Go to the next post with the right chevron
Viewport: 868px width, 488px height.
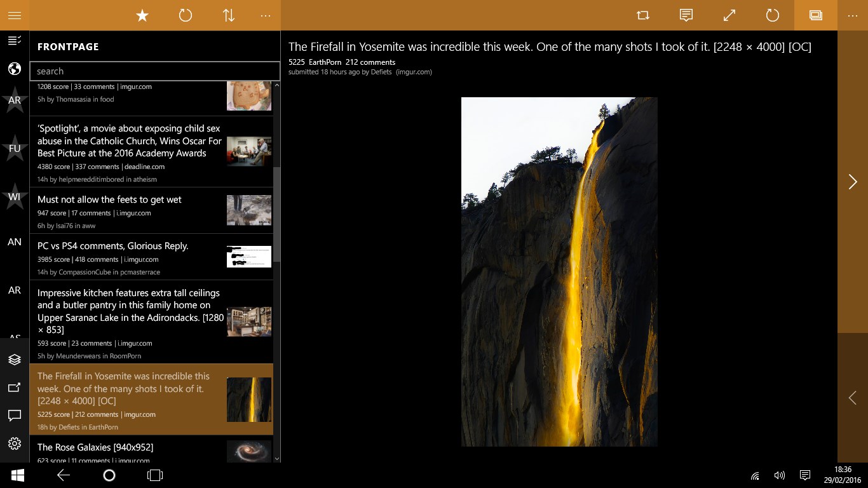853,182
